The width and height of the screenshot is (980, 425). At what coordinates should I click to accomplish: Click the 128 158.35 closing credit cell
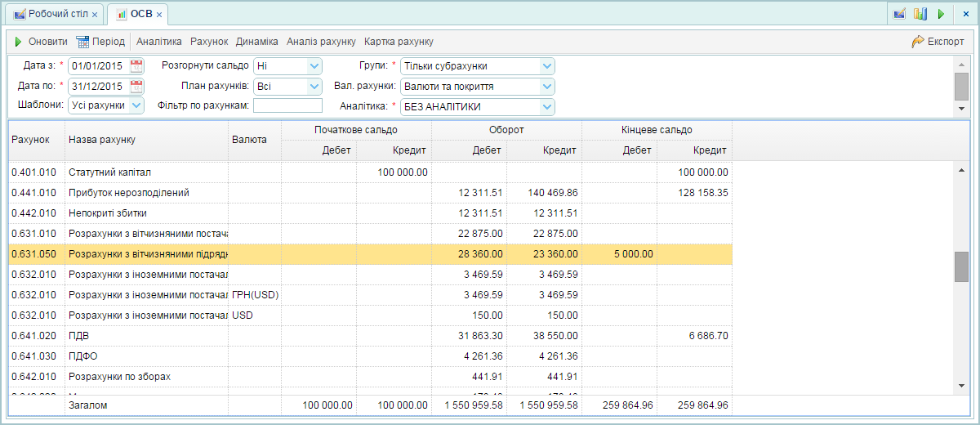pyautogui.click(x=695, y=193)
